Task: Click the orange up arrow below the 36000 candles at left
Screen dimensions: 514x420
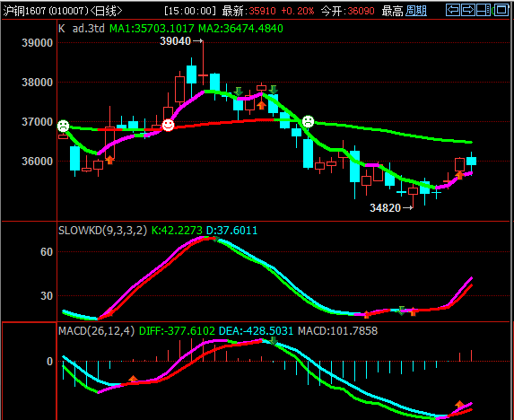Action: click(x=109, y=160)
